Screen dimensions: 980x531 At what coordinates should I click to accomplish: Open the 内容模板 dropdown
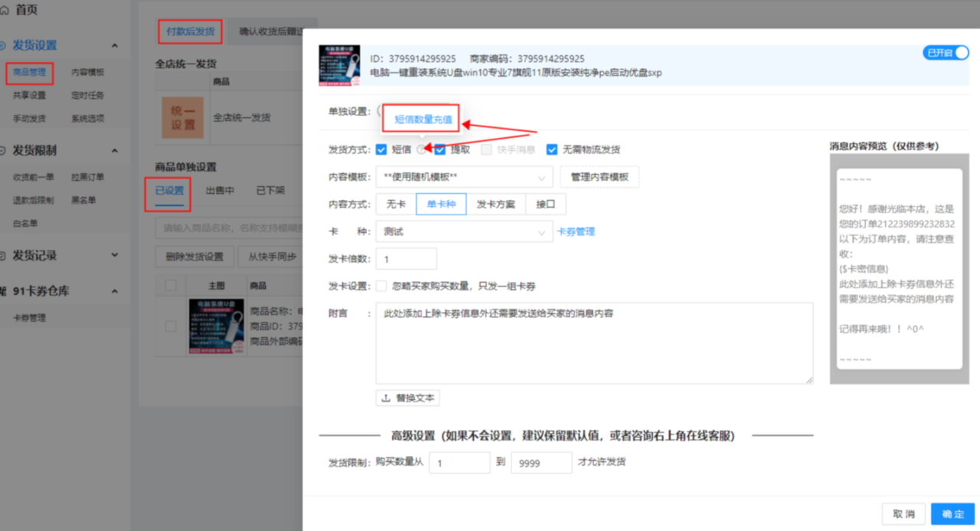[x=463, y=178]
